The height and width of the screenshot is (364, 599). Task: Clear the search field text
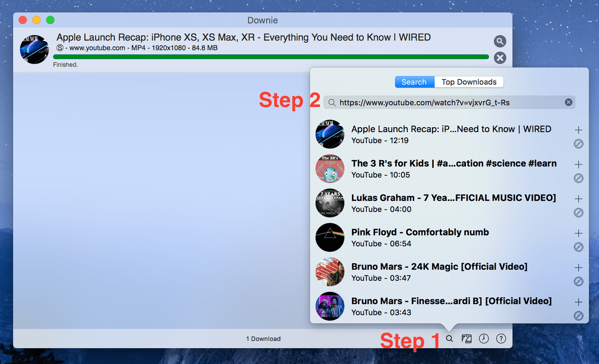click(568, 102)
